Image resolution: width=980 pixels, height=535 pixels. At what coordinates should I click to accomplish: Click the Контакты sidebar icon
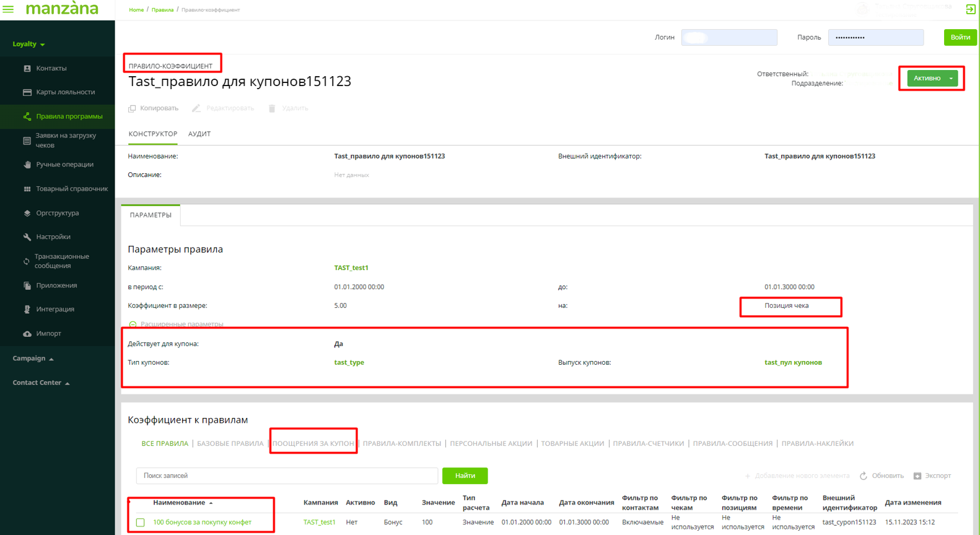click(27, 69)
